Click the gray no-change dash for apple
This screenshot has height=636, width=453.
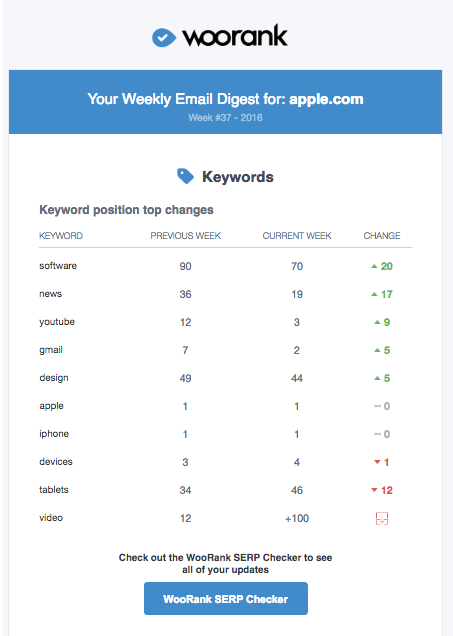click(x=377, y=406)
